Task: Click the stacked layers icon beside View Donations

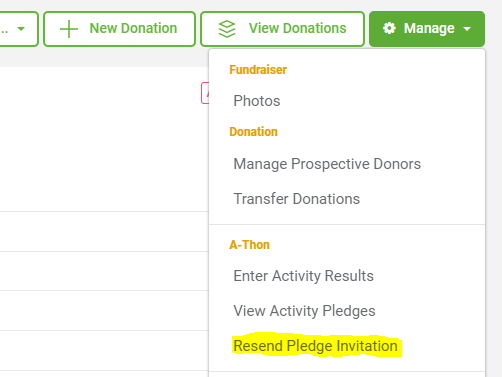Action: coord(227,29)
